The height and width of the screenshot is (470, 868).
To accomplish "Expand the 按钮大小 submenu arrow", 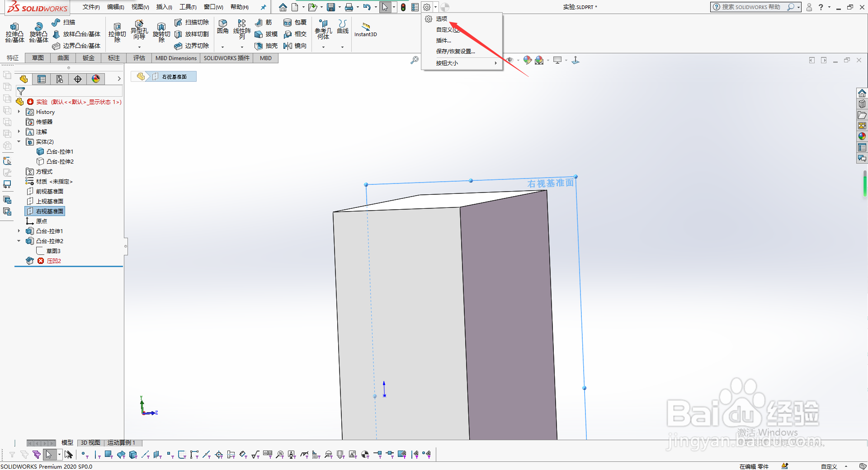I will coord(496,63).
